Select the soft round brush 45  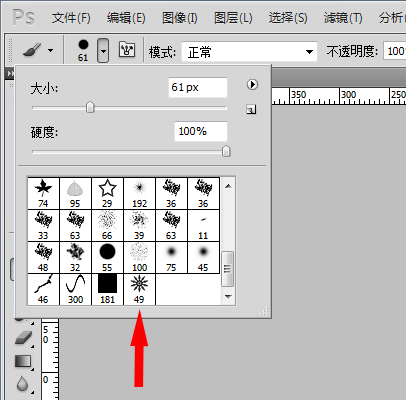point(203,257)
